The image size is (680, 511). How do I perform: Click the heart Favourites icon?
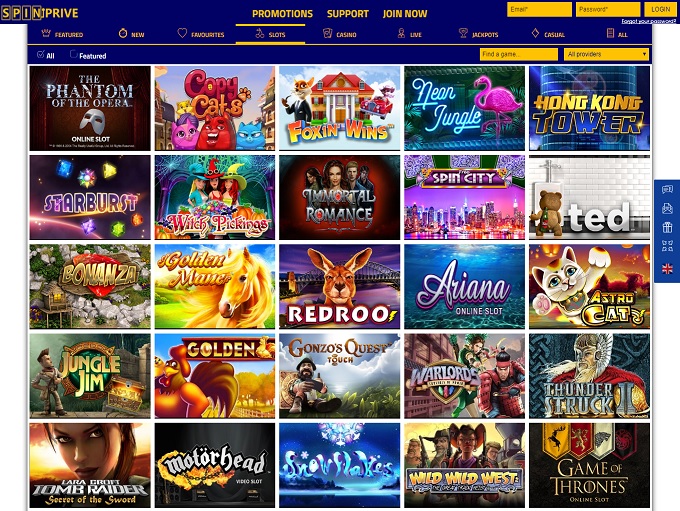(182, 33)
